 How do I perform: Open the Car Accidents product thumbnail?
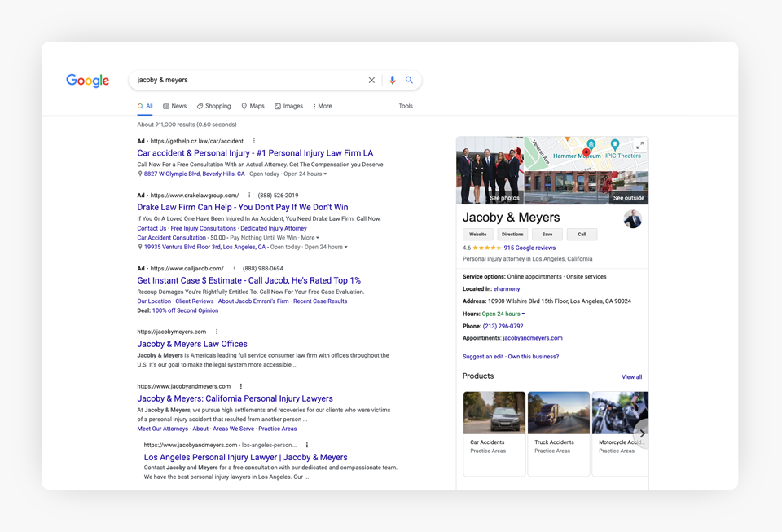494,414
